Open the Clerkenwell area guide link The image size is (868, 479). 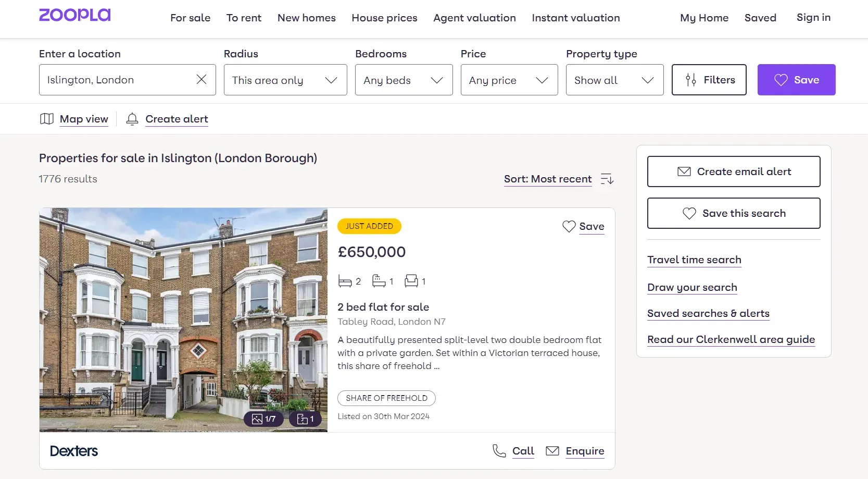731,339
